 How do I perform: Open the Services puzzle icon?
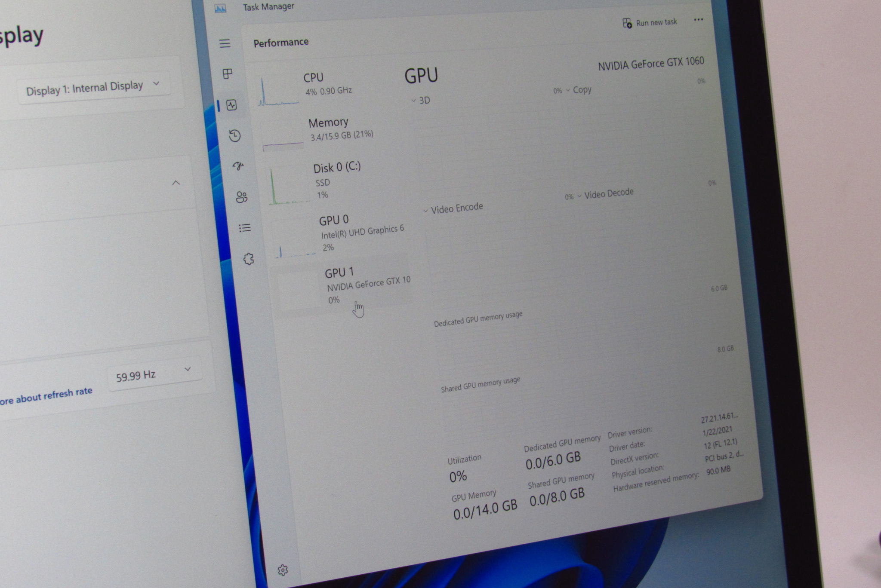point(249,259)
